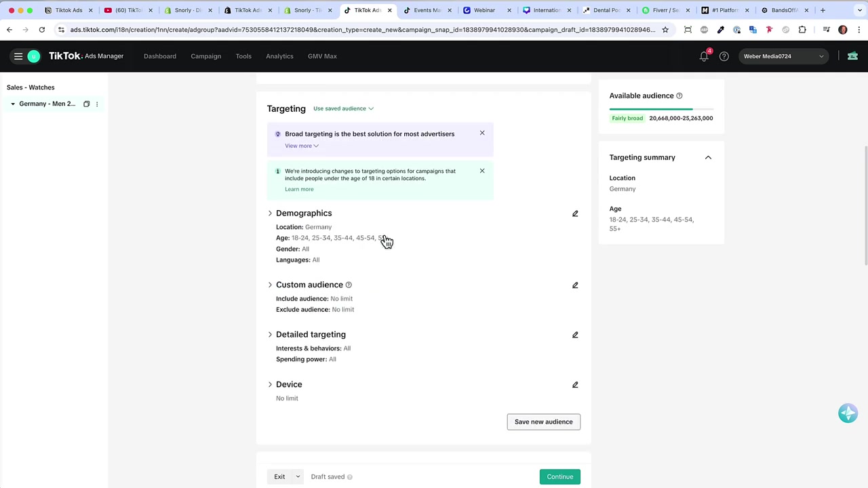Click the Fairly broad audience label
868x488 pixels.
627,119
